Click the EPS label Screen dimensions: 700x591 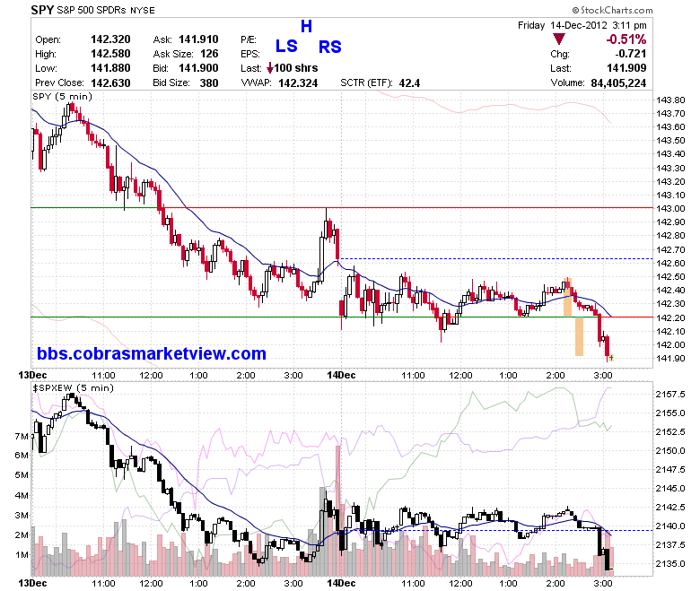(250, 54)
